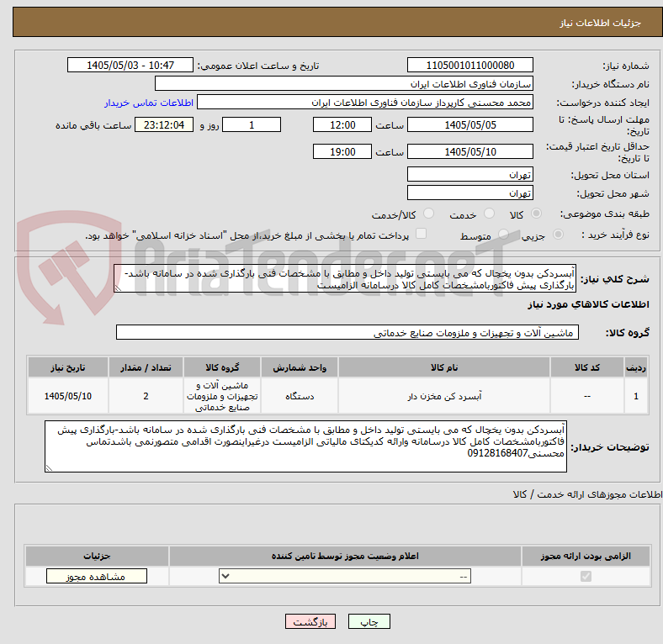The image size is (663, 644).
Task: Click the جزئیات اطلاعات نیاز page title
Action: 601,23
